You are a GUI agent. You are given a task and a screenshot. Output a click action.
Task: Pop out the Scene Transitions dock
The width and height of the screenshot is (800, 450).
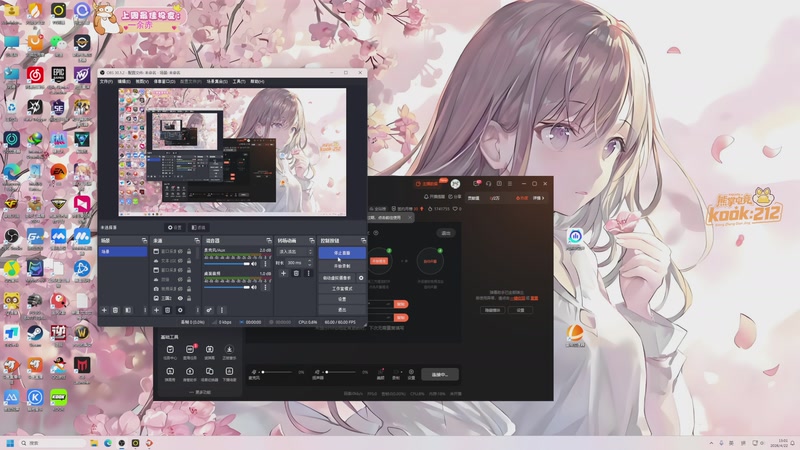[x=311, y=241]
